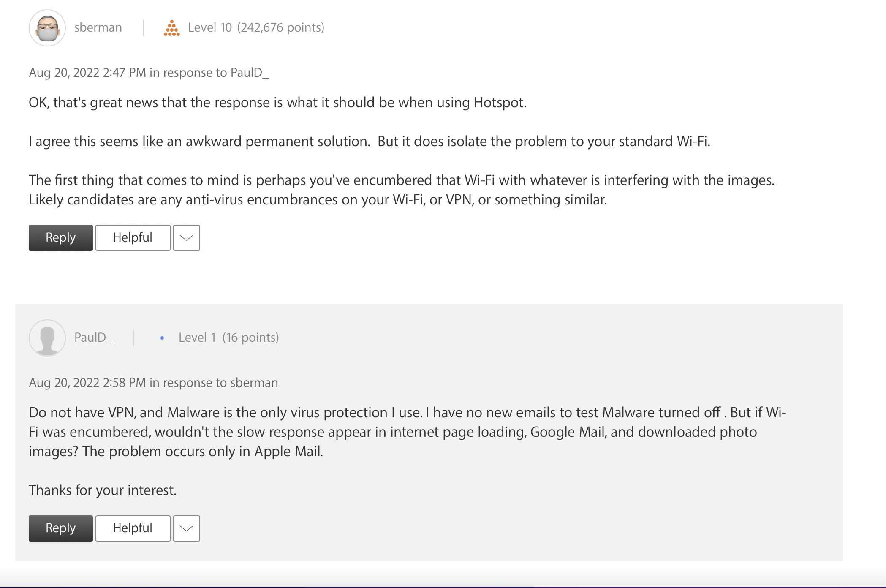Click the blue Level 1 dot icon
This screenshot has height=588, width=886.
coord(162,338)
